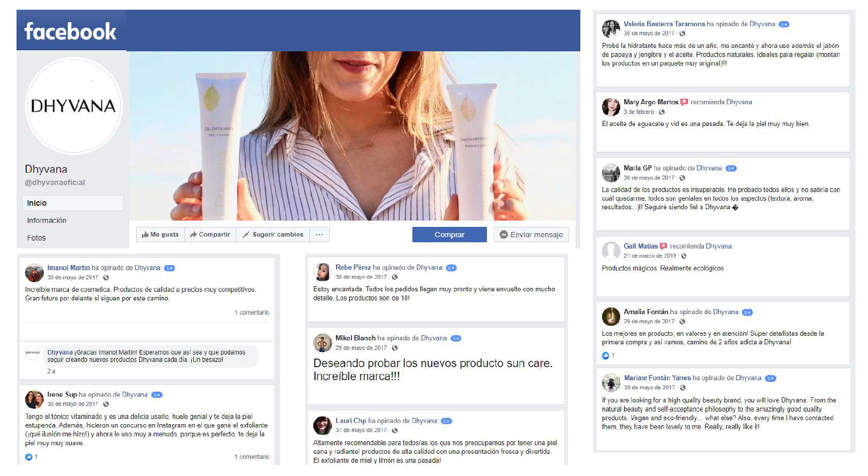Image resolution: width=868 pixels, height=476 pixels.
Task: Click the 5-star badge on Irene Sup's review
Action: (x=157, y=395)
